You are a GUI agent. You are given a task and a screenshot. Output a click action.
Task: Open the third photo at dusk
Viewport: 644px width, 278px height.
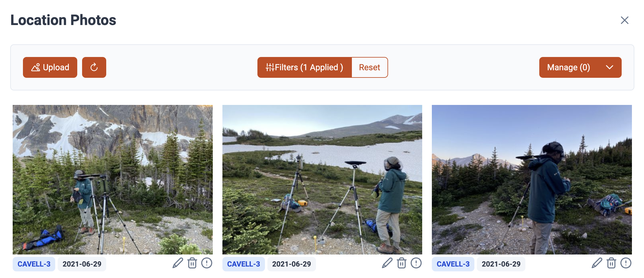tap(532, 179)
